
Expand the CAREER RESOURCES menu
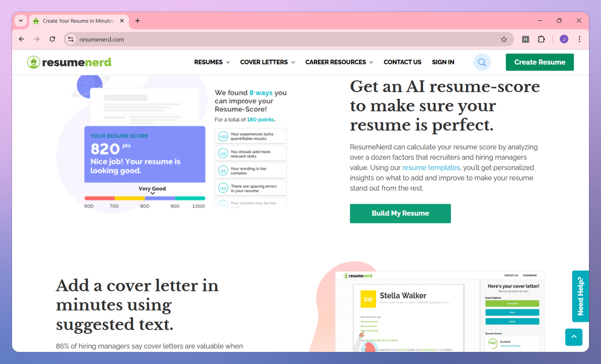(x=339, y=62)
